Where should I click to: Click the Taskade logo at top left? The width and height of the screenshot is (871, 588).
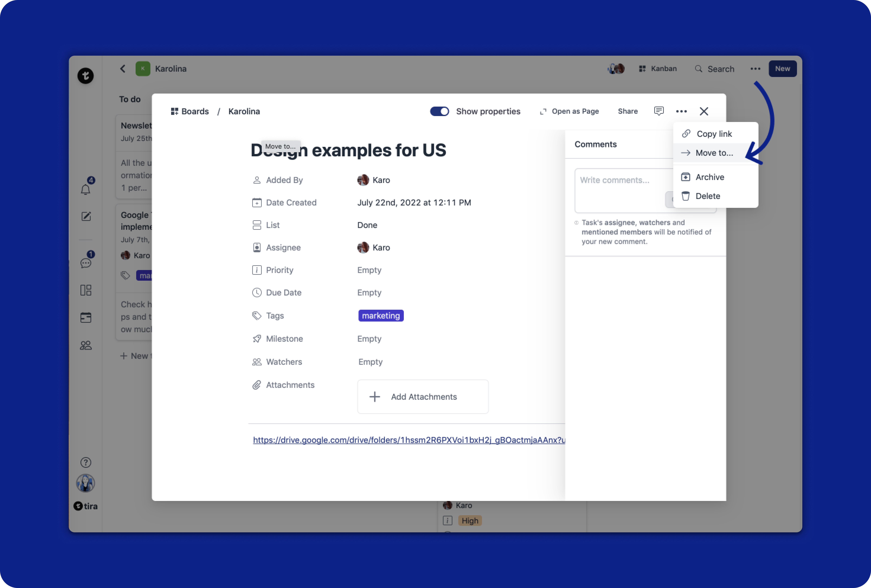(85, 76)
